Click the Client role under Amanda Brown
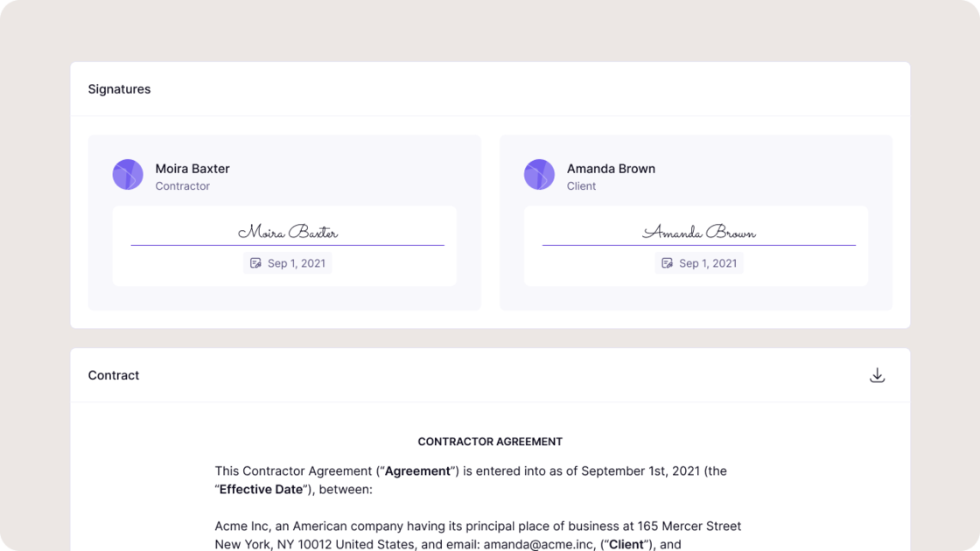This screenshot has width=980, height=551. click(x=581, y=186)
